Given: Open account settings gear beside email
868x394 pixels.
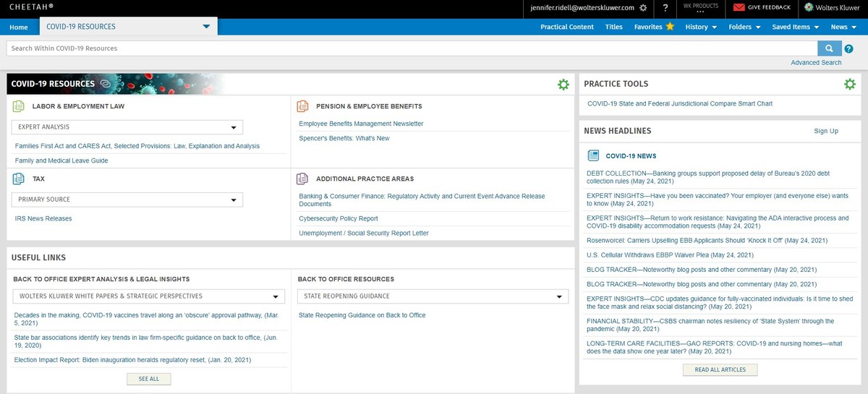Looking at the screenshot, I should tap(643, 7).
